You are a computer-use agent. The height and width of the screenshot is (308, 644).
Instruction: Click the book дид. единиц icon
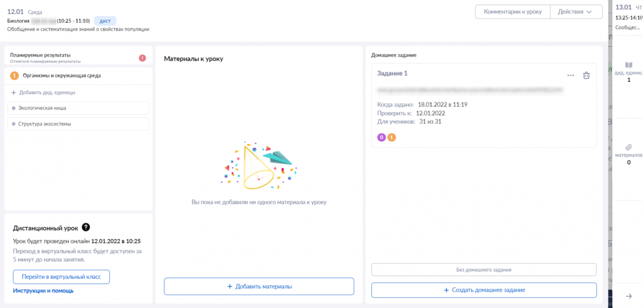click(629, 65)
